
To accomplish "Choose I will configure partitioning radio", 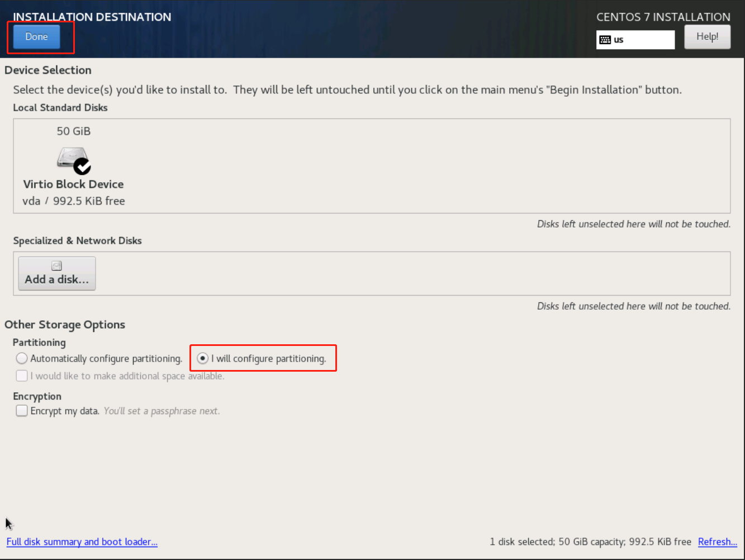I will click(x=203, y=358).
